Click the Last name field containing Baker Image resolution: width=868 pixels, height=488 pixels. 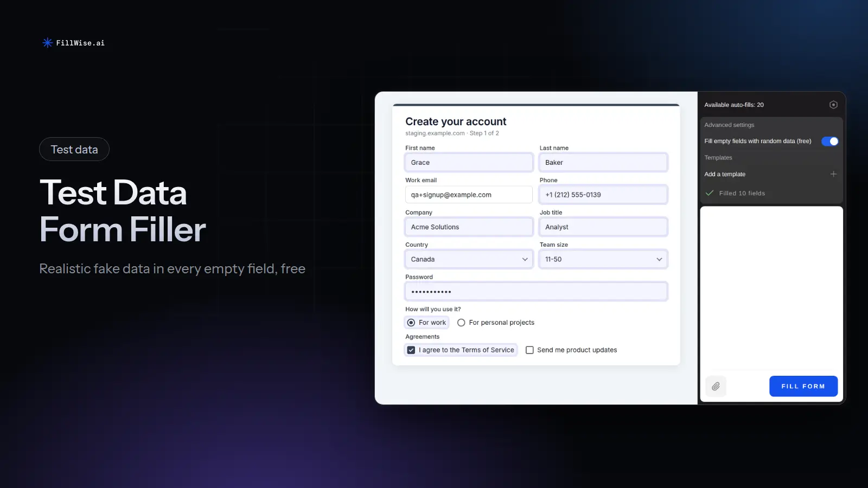click(x=603, y=163)
